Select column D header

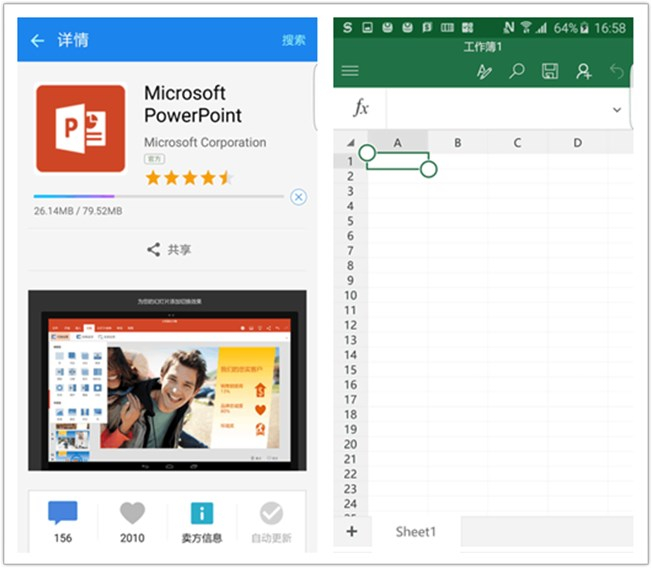(x=578, y=143)
